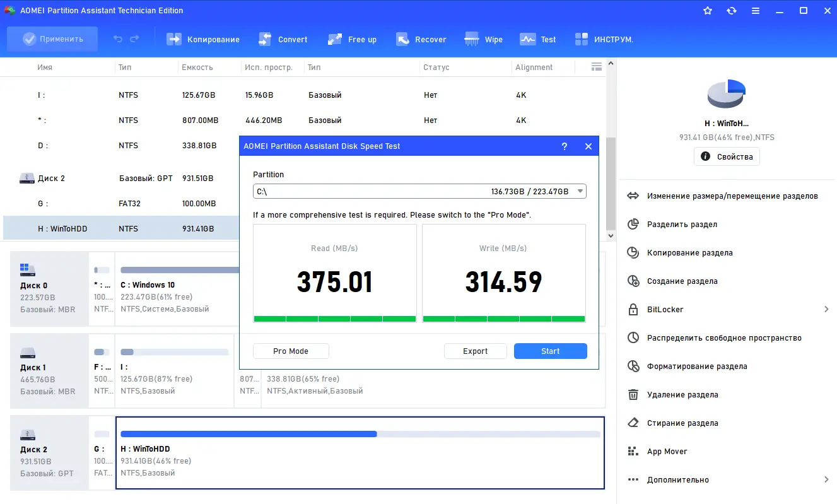Image resolution: width=837 pixels, height=504 pixels.
Task: Sort by the Емкость column header
Action: (x=197, y=67)
